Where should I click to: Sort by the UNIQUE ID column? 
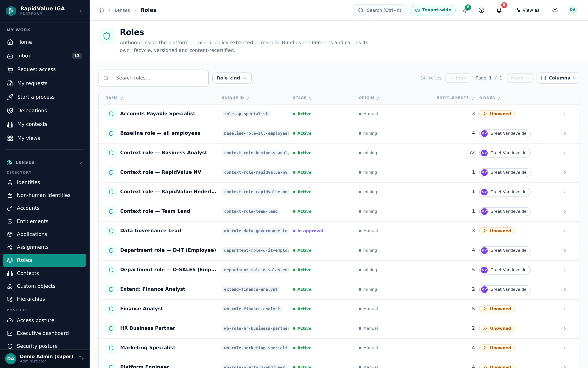click(x=235, y=98)
